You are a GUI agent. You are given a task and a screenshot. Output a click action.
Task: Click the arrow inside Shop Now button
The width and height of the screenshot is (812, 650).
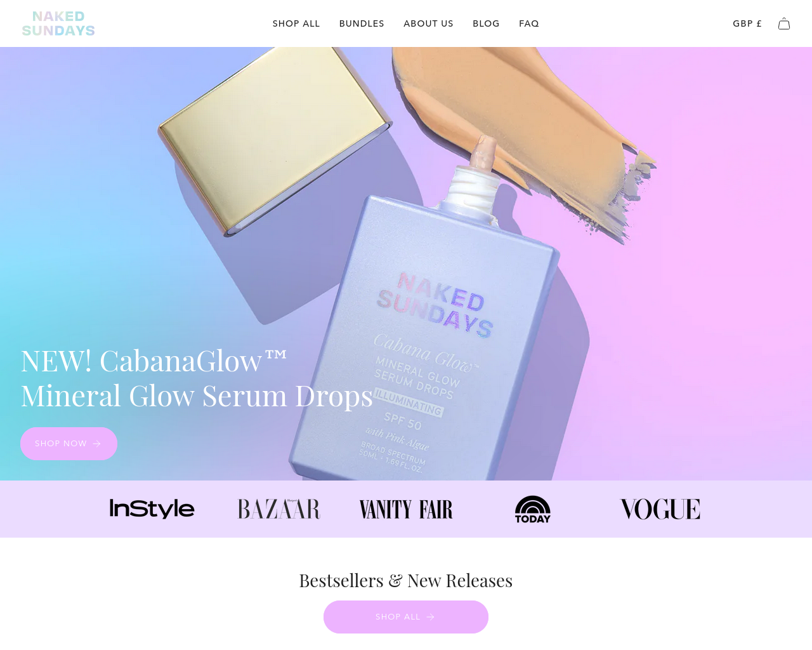[96, 444]
